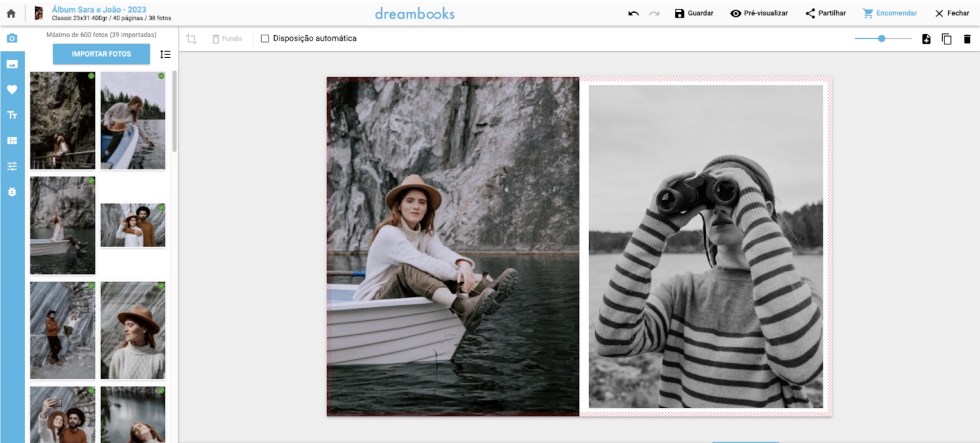Open the camera photos panel
Image resolution: width=980 pixels, height=443 pixels.
coord(12,38)
